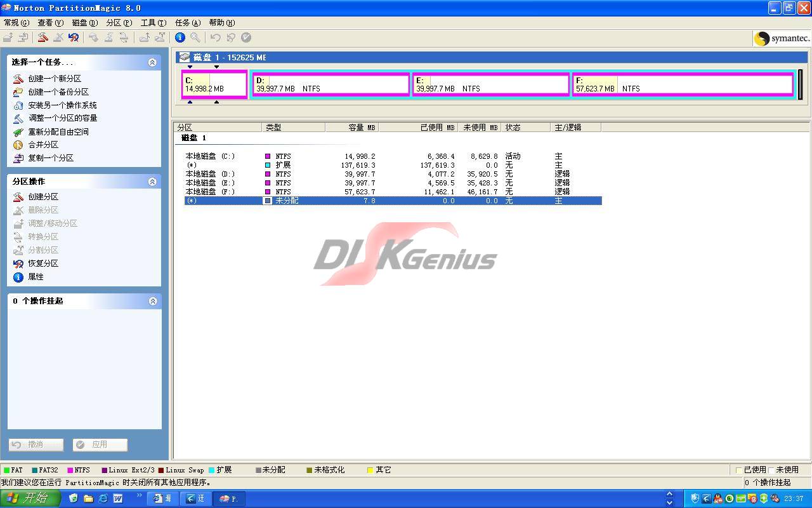The image size is (812, 508).
Task: Click the FAT32 legend color swatch
Action: (x=34, y=470)
